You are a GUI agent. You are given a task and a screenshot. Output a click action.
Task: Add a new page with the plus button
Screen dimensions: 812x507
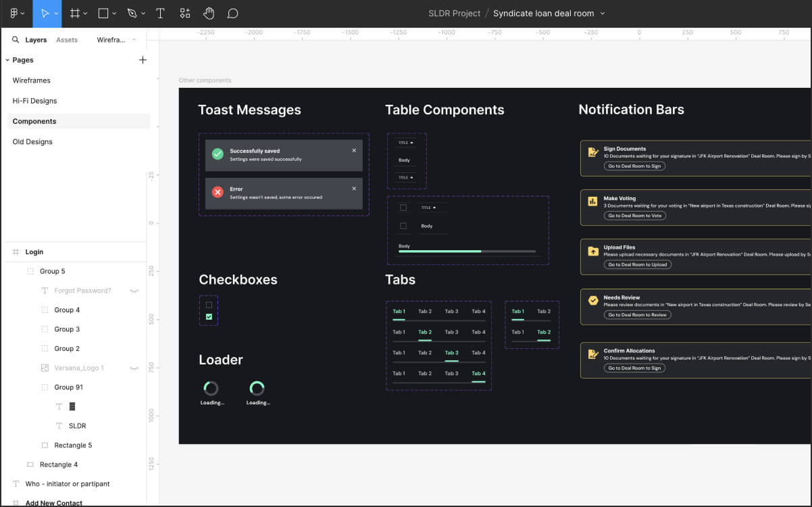(143, 59)
